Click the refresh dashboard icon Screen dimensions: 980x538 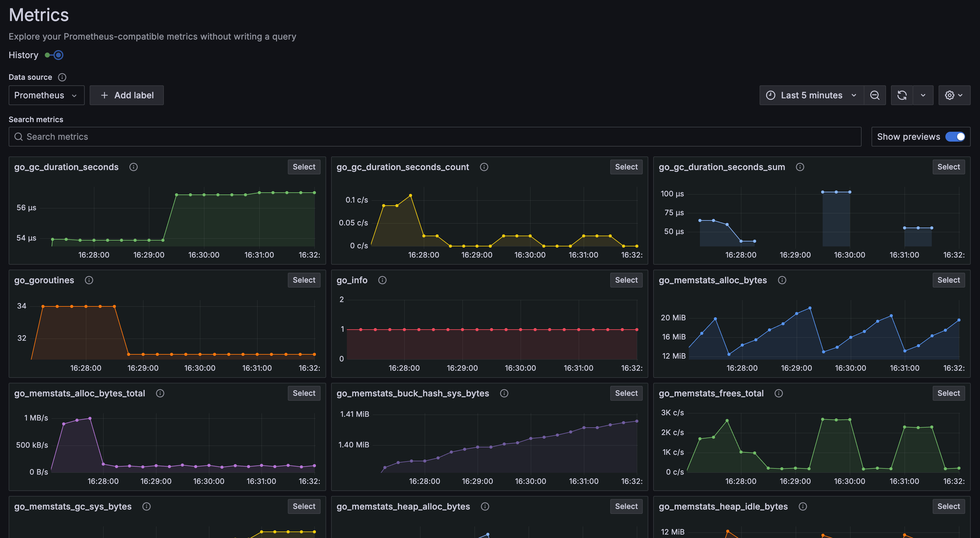902,95
